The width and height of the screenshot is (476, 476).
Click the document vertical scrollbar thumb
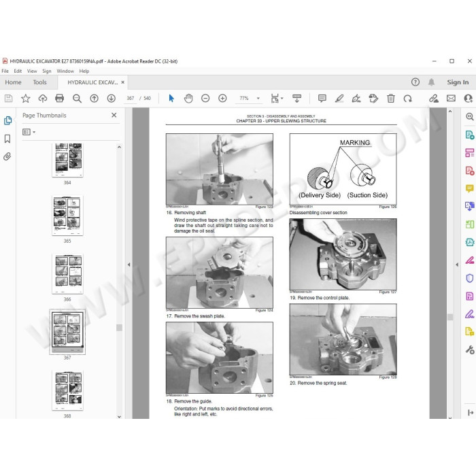pos(450,317)
